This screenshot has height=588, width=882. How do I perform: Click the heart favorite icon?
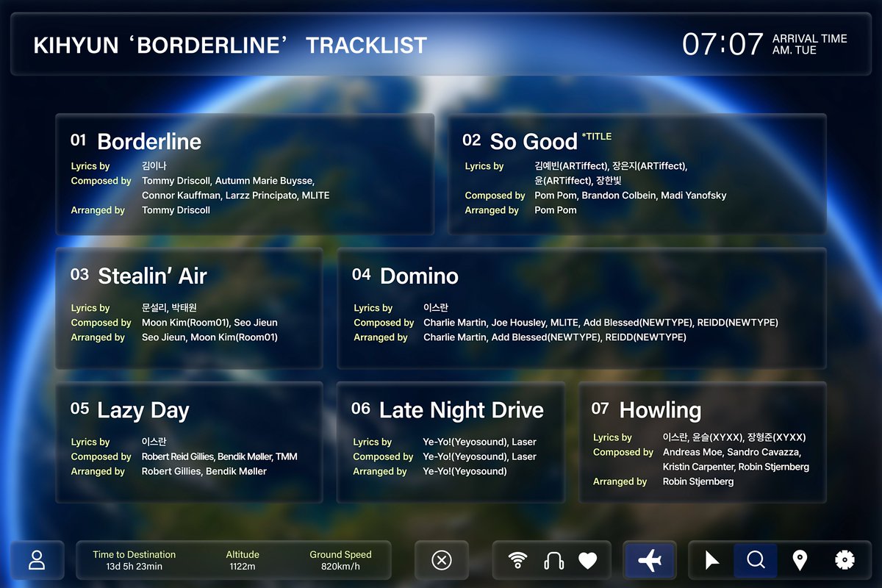tap(587, 561)
